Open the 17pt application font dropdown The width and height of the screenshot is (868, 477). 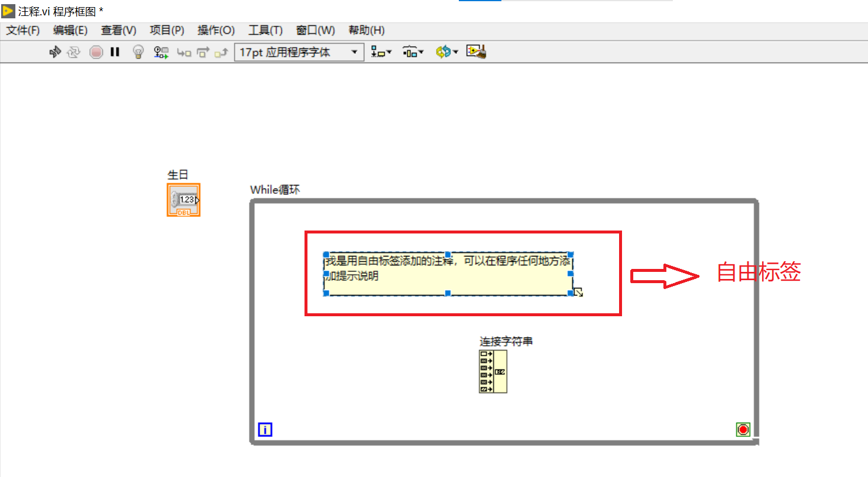point(299,52)
